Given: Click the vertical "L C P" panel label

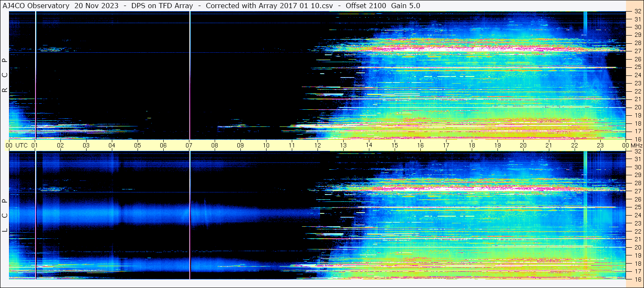Looking at the screenshot, I should 5,215.
